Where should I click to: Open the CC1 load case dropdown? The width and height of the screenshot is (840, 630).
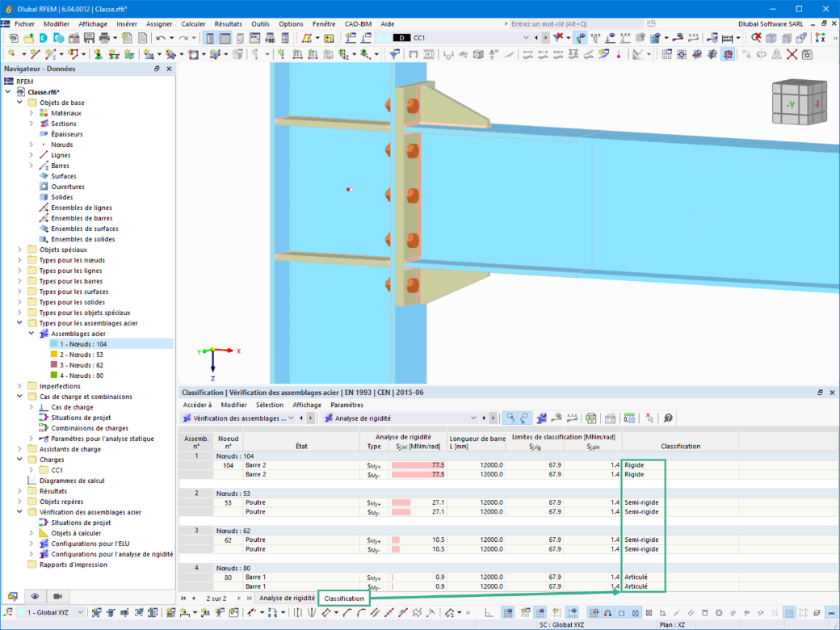pyautogui.click(x=526, y=38)
